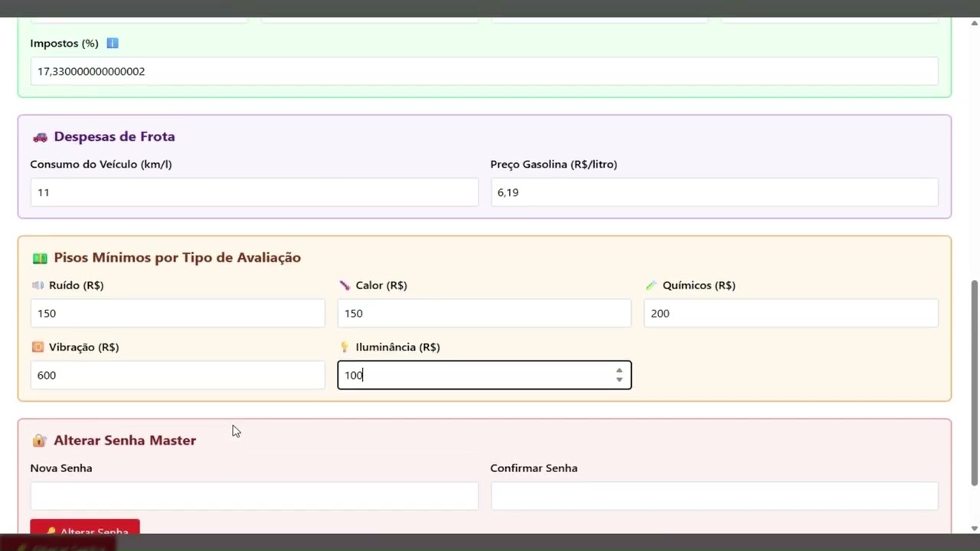Edit the Químicos (R$) field

(x=791, y=313)
